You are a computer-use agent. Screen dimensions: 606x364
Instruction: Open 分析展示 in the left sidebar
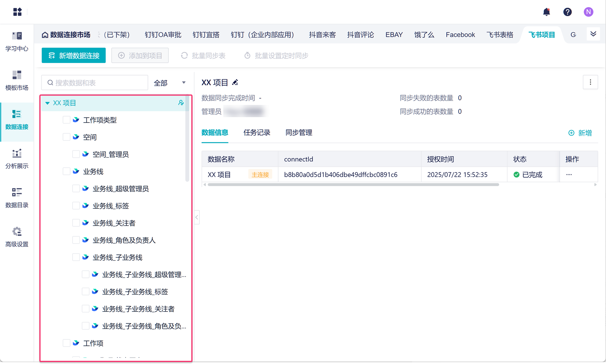click(x=17, y=159)
